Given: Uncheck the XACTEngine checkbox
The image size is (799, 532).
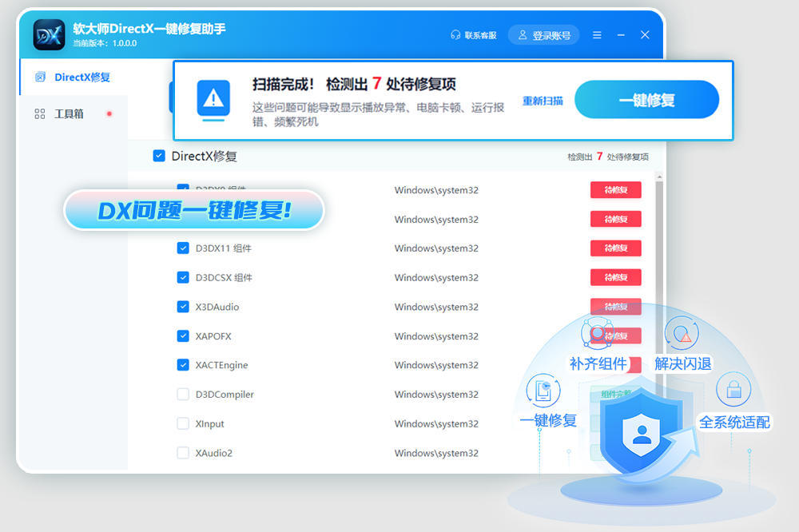Looking at the screenshot, I should [x=183, y=365].
